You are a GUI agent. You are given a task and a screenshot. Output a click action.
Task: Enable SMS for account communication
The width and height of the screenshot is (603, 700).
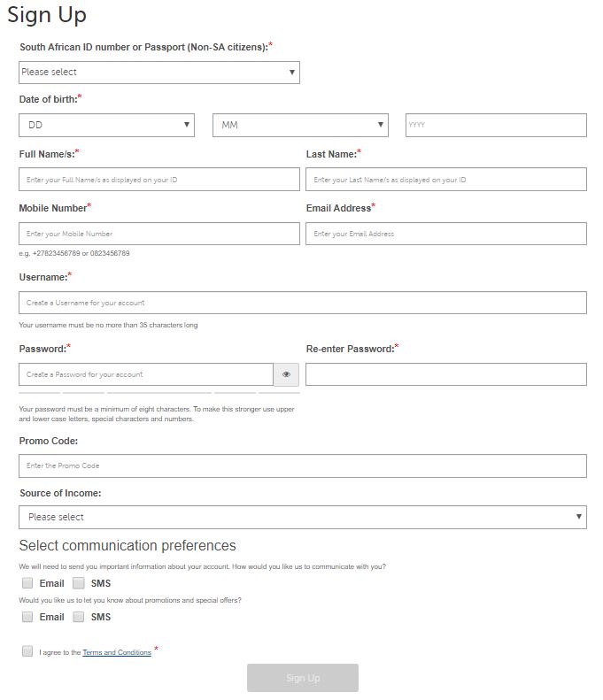[79, 583]
